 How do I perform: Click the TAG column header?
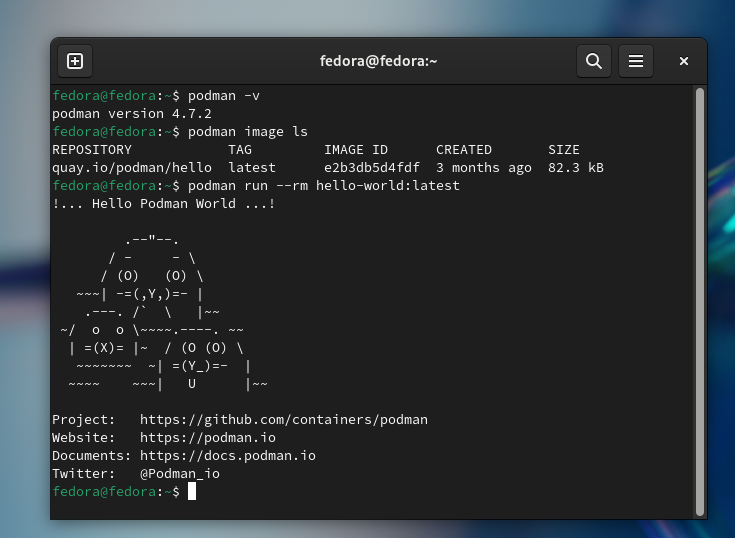coord(240,150)
